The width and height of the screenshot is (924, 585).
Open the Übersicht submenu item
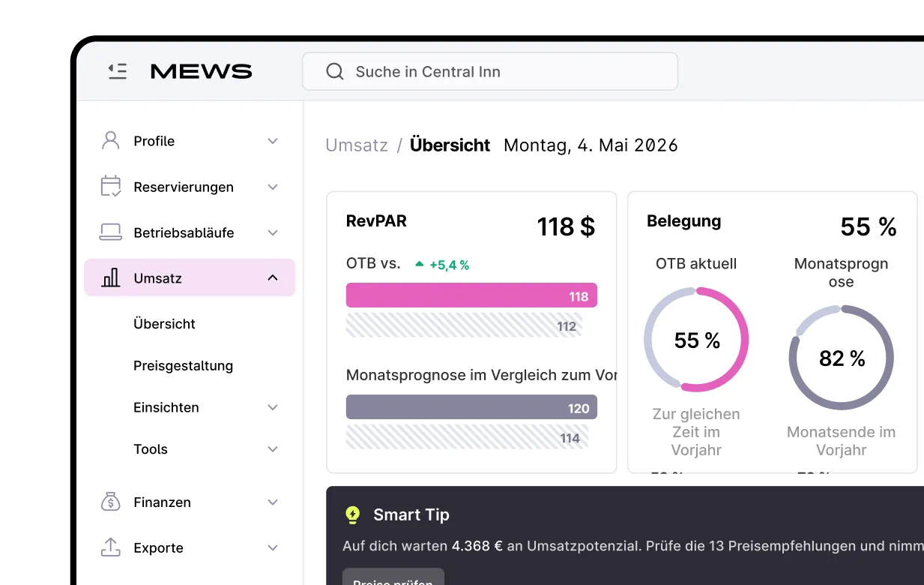tap(164, 324)
